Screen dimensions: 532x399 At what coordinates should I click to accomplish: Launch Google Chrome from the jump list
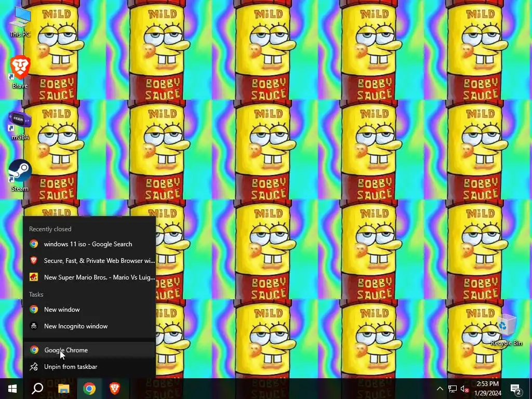tap(89, 350)
